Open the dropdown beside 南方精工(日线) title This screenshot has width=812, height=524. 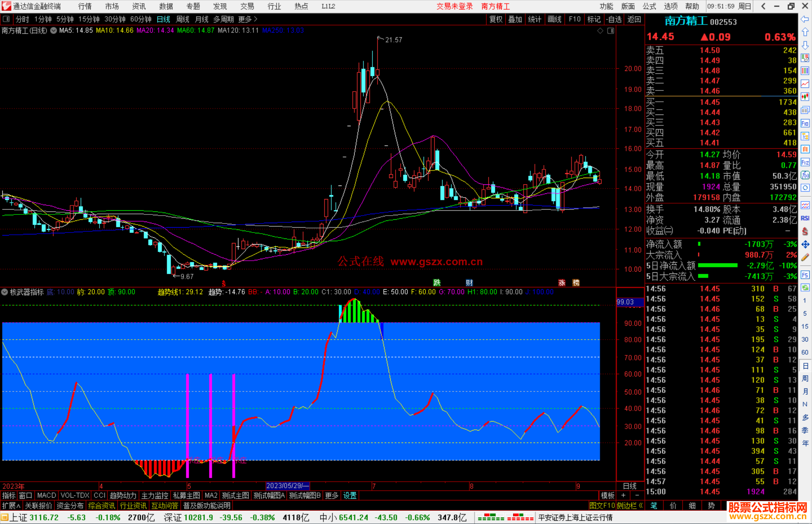[54, 30]
